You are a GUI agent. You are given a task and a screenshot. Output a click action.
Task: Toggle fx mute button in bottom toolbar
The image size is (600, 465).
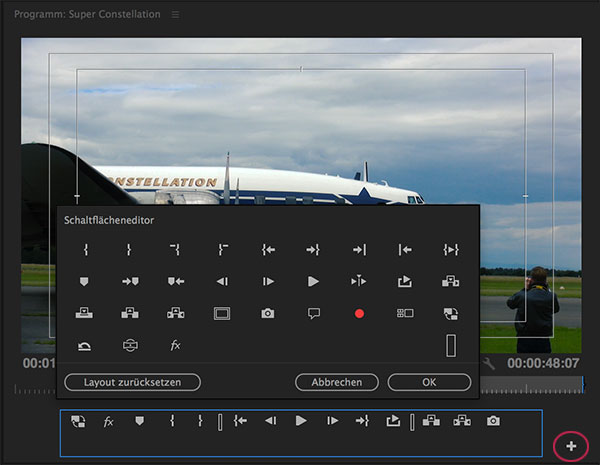coord(109,422)
